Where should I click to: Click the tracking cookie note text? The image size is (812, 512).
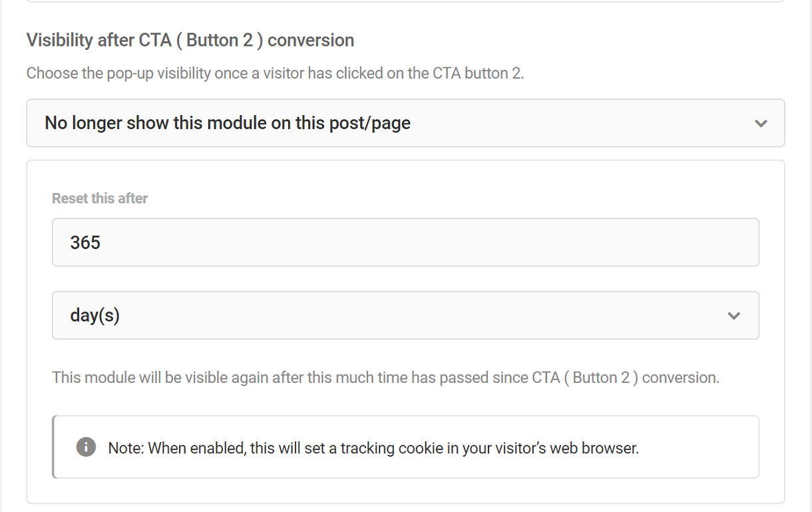(x=373, y=448)
